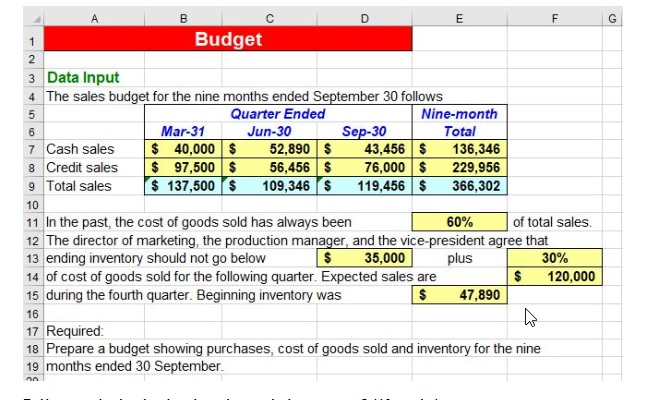Select total sales cell 137,500
Viewport: 668px width, 400px height.
(183, 186)
